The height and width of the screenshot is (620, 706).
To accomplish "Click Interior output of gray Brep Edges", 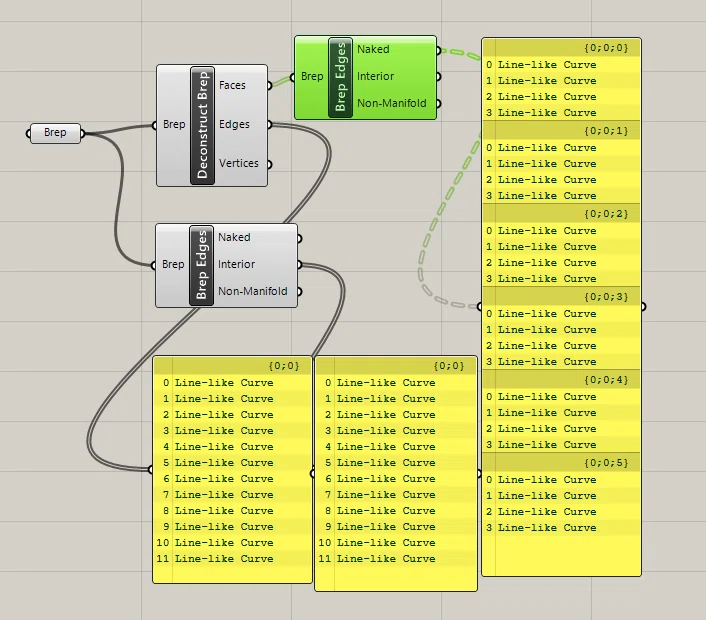I will click(236, 264).
